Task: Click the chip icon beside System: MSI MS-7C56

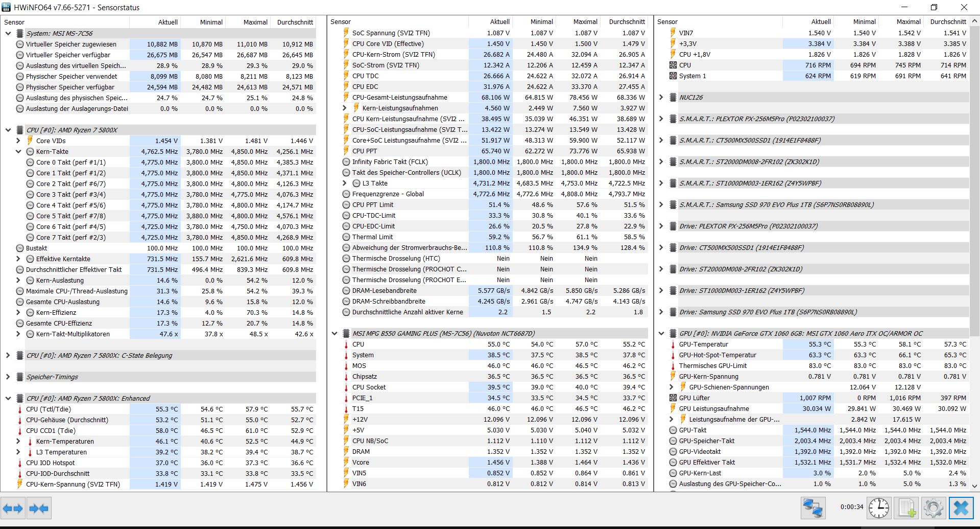Action: [20, 33]
